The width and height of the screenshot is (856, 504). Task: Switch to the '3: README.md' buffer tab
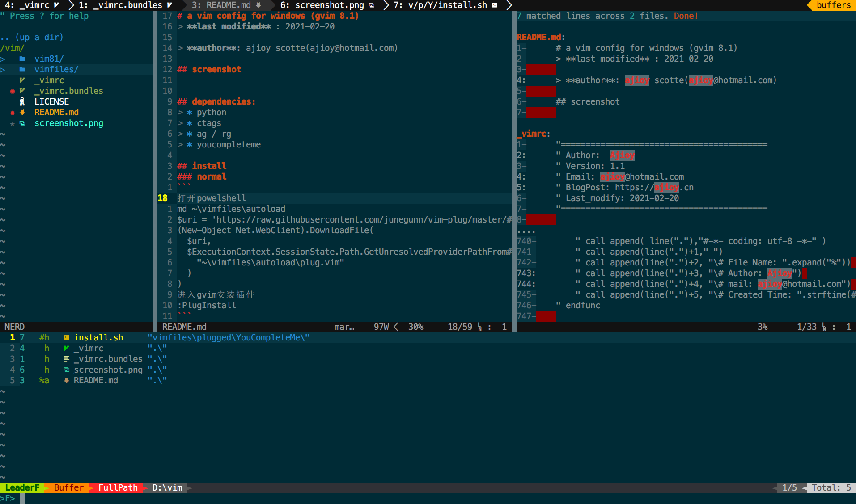pyautogui.click(x=226, y=5)
